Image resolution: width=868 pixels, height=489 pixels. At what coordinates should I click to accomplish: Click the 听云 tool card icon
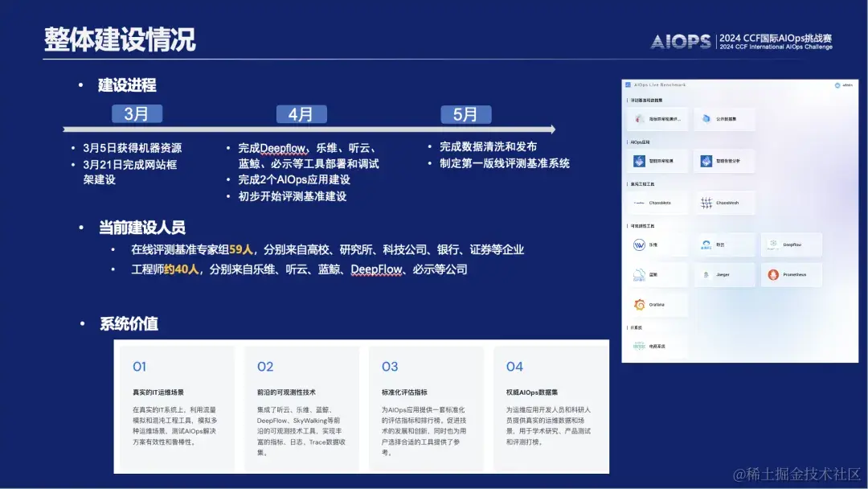click(x=706, y=244)
